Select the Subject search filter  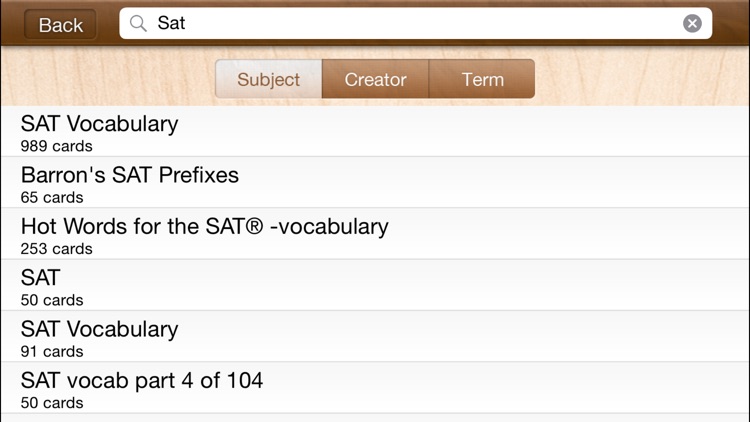tap(268, 80)
